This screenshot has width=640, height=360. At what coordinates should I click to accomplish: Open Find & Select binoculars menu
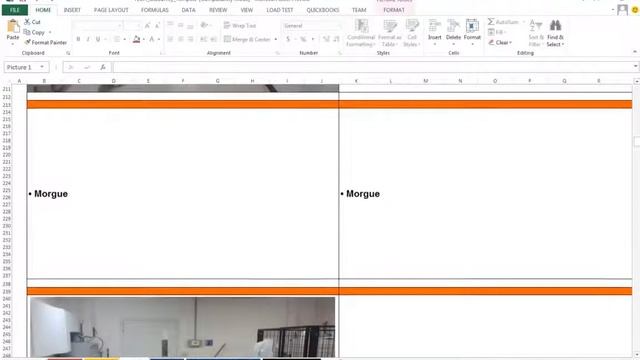click(555, 33)
